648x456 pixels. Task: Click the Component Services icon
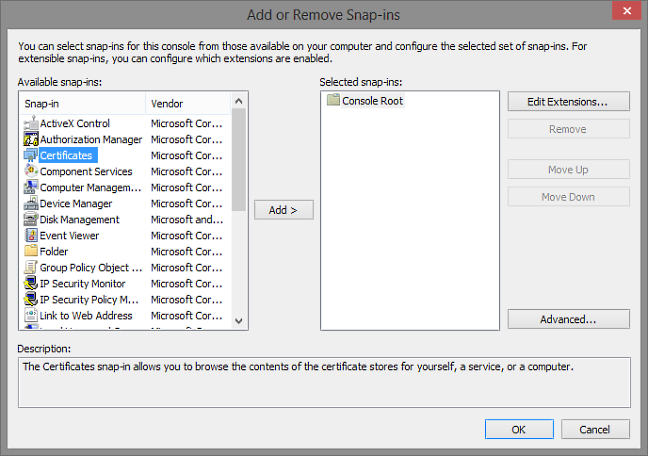pos(30,172)
